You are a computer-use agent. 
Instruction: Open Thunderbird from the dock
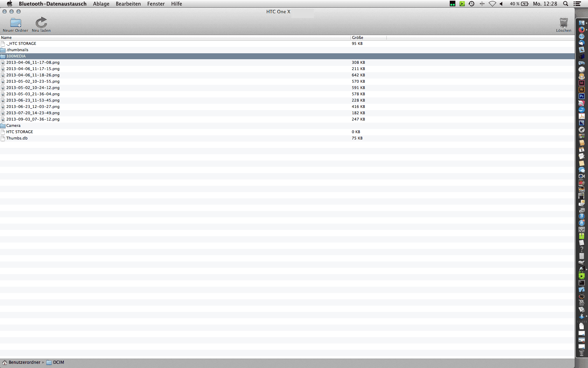point(581,43)
